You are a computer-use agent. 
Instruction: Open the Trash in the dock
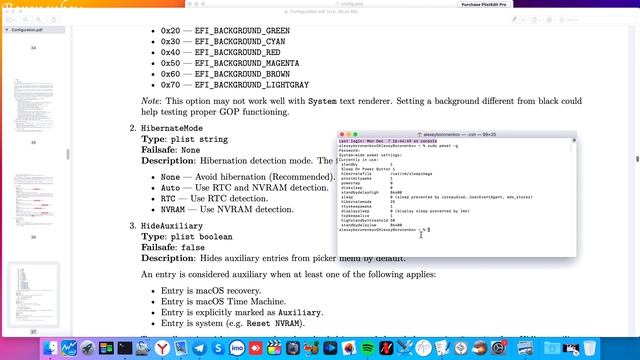pos(589,348)
